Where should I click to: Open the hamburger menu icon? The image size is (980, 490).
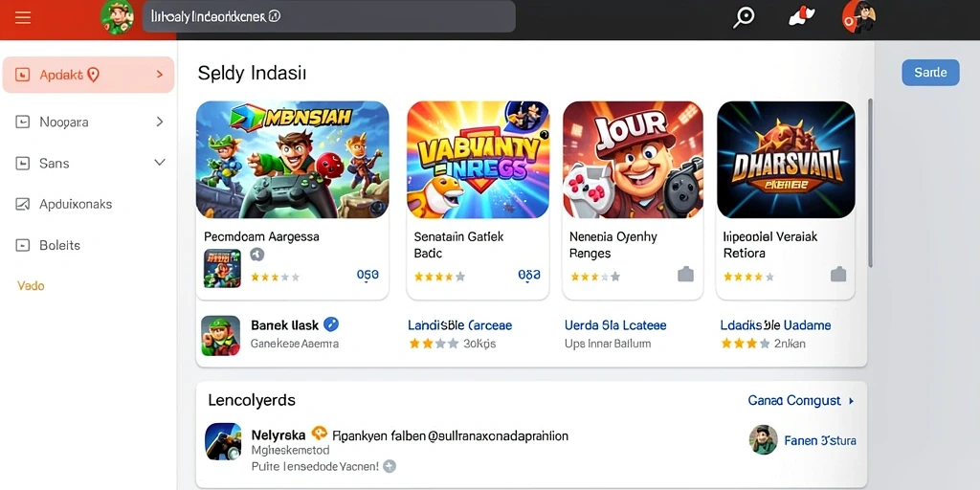click(x=23, y=17)
